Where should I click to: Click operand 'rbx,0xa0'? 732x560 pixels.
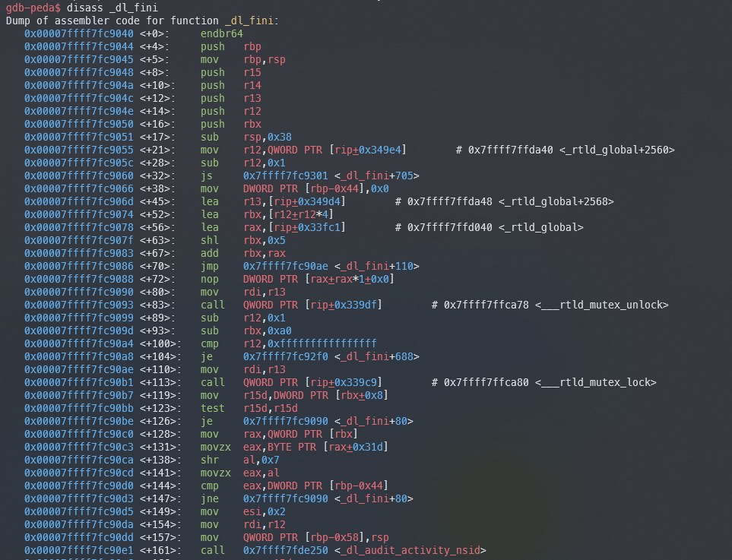click(268, 331)
